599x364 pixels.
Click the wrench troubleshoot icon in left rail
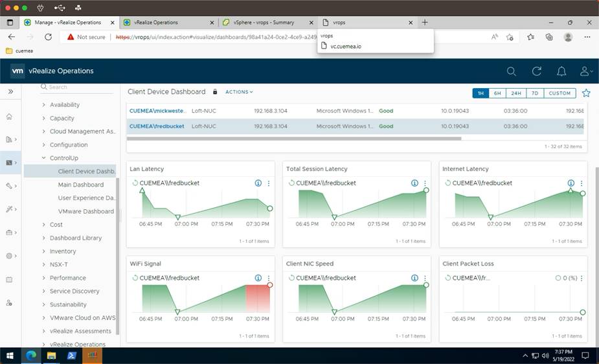9,186
